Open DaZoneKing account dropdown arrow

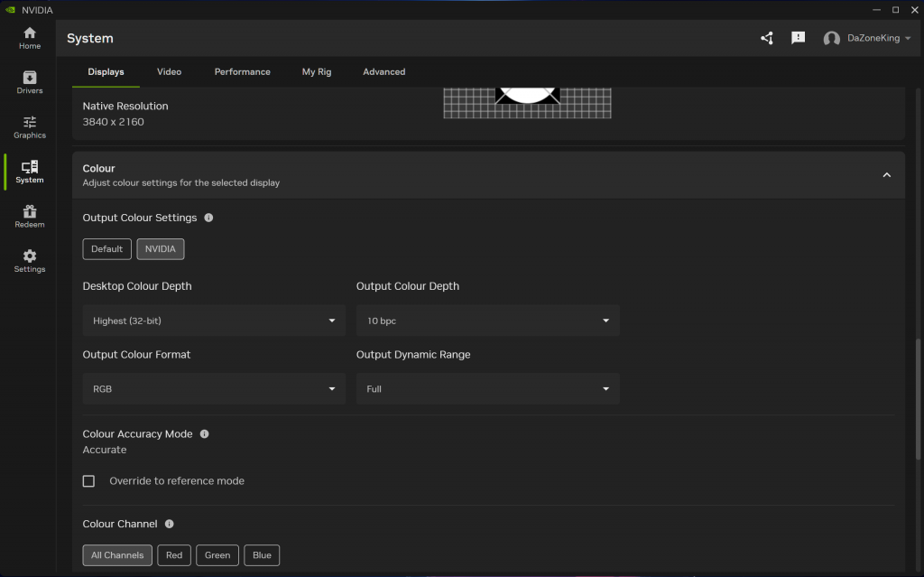pos(908,38)
